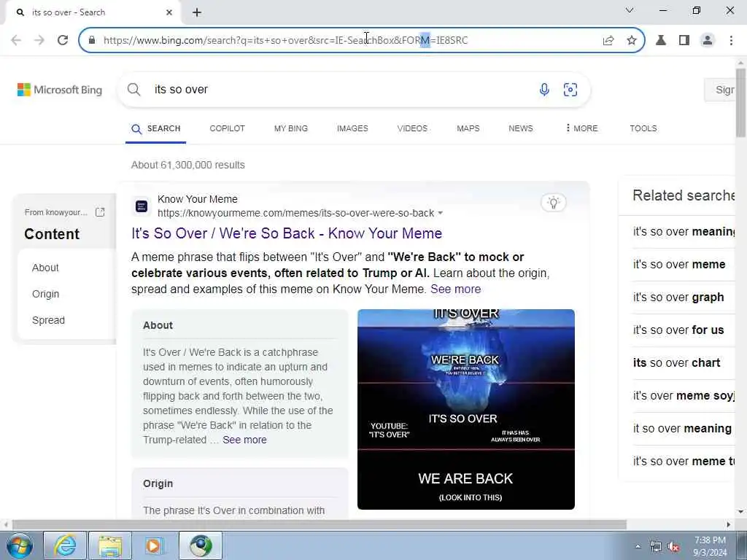
Task: Switch to the IMAGES tab
Action: click(352, 128)
